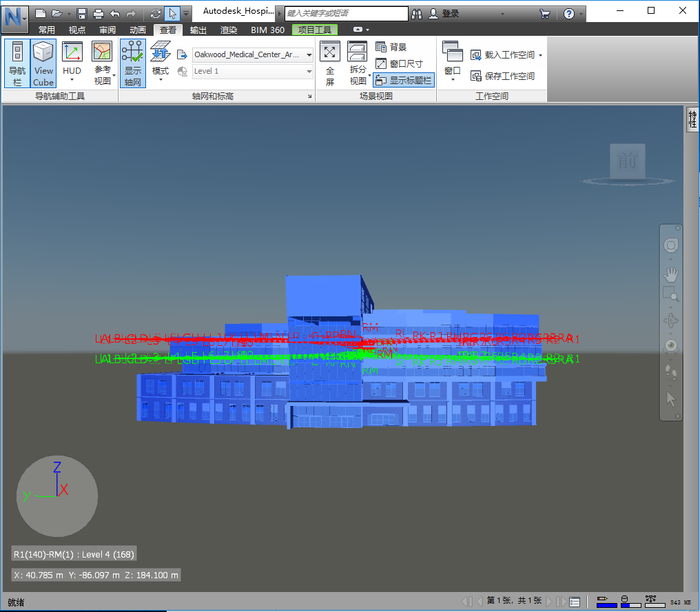Switch to the 渲染 ribbon tab
Screen dimensions: 700x612
(229, 30)
